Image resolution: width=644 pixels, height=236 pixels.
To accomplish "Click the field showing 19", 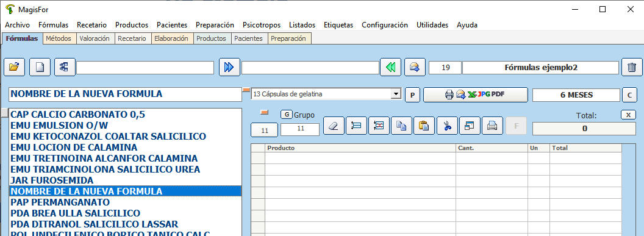I will pyautogui.click(x=445, y=68).
